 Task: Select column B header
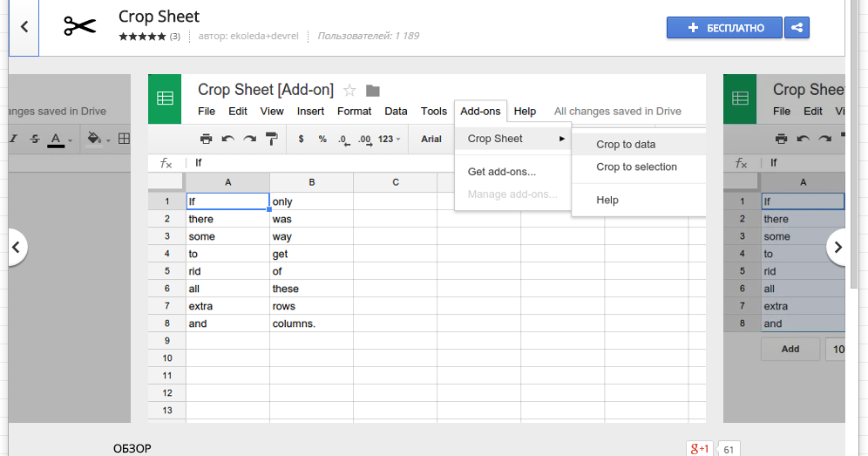[x=312, y=182]
